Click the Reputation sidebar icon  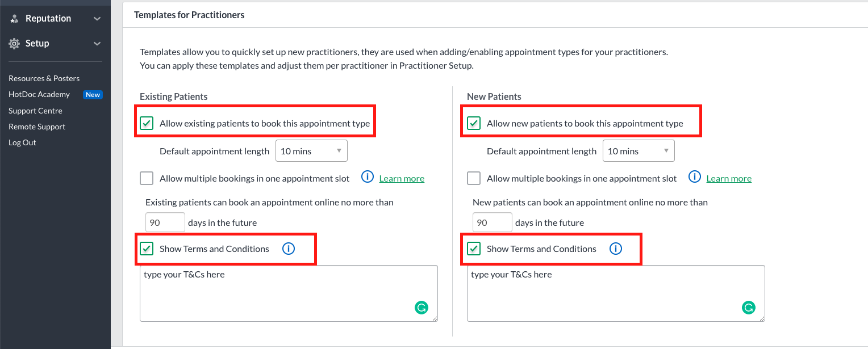(15, 19)
